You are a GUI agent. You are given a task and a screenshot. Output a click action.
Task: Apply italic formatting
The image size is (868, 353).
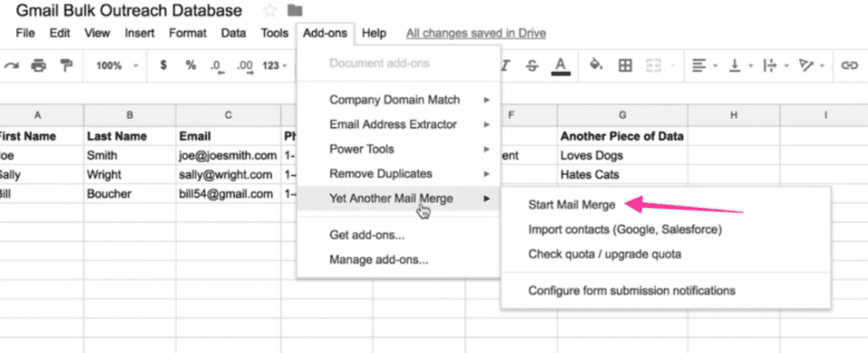505,65
